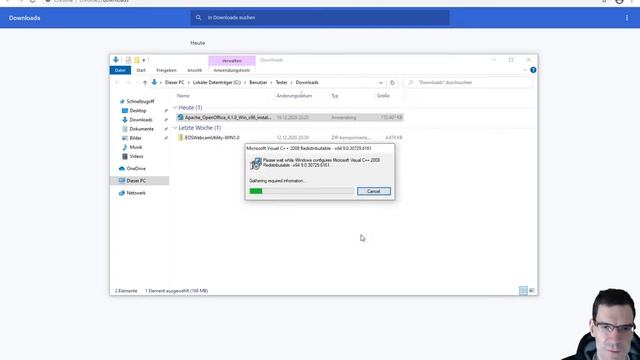Viewport: 640px width, 360px height.
Task: Click the Chrome Downloads search magnifier icon
Action: click(x=198, y=18)
